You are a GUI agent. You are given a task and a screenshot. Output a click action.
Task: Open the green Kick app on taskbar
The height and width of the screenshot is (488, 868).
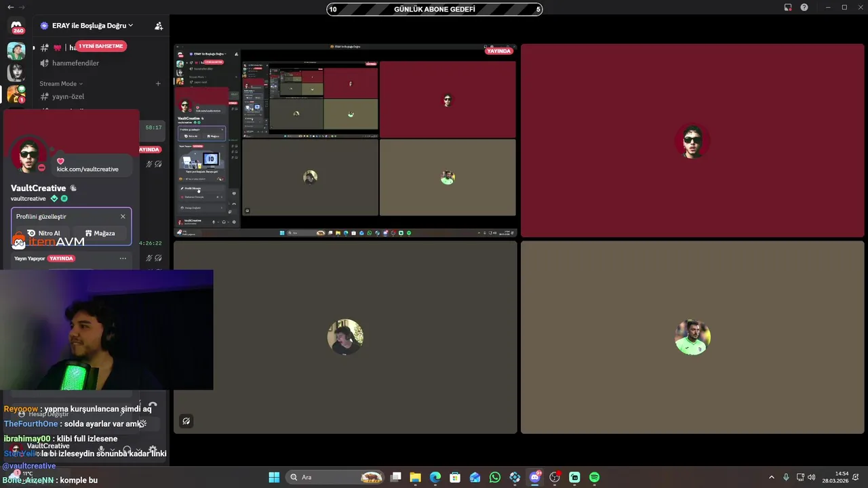[x=574, y=477]
